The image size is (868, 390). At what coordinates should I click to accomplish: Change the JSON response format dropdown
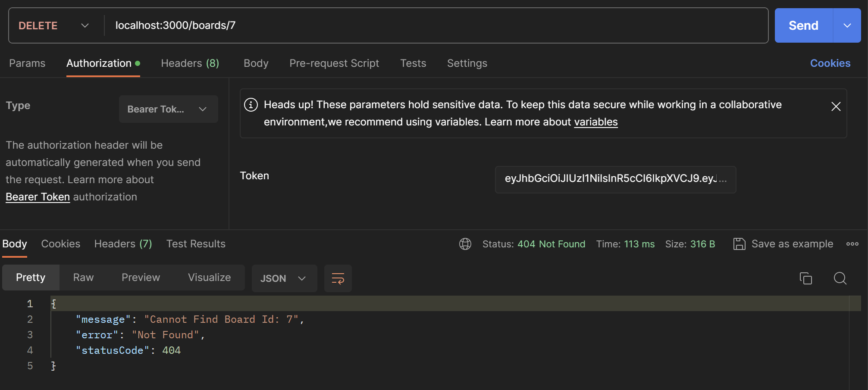coord(284,278)
